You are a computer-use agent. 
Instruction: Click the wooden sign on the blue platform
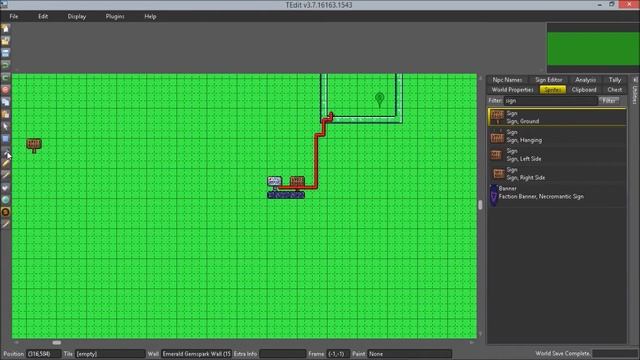(297, 182)
